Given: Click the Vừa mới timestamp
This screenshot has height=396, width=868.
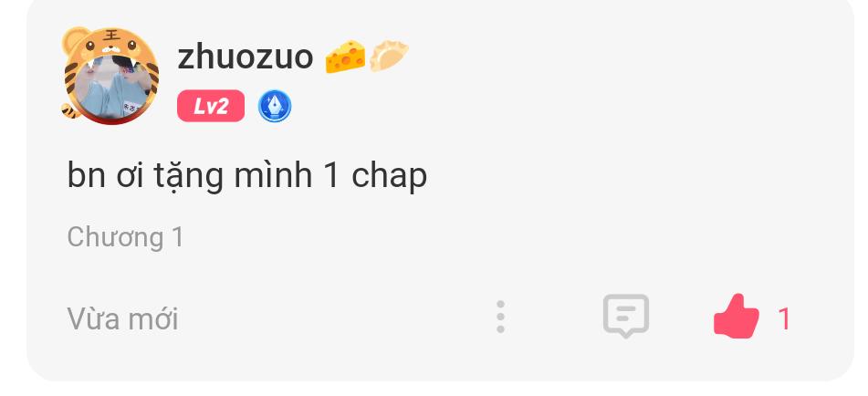Looking at the screenshot, I should click(x=122, y=319).
